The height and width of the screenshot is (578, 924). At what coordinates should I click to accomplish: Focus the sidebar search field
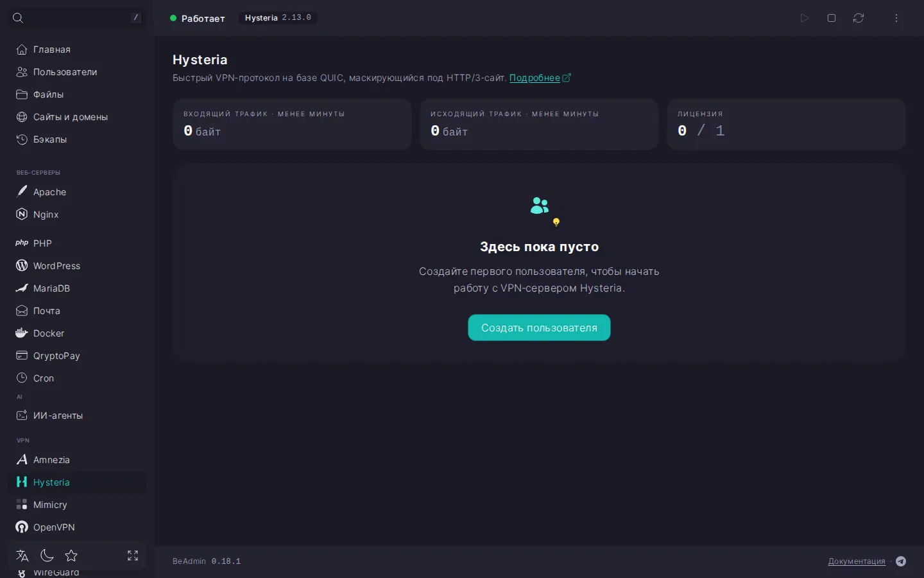coord(77,18)
